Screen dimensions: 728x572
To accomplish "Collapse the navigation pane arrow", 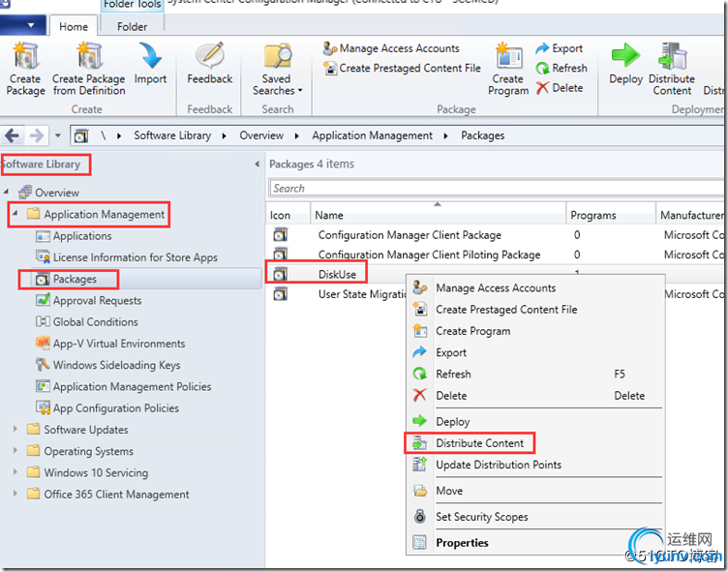I will (257, 164).
